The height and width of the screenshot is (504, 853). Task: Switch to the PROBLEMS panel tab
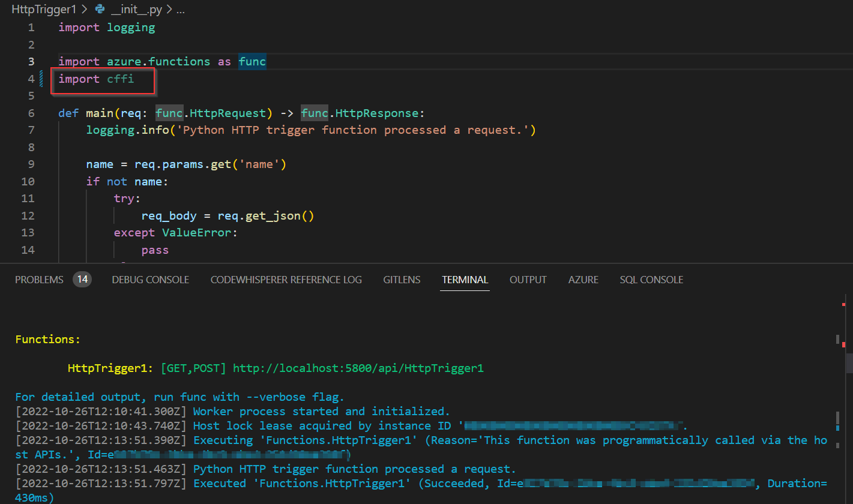pos(39,280)
